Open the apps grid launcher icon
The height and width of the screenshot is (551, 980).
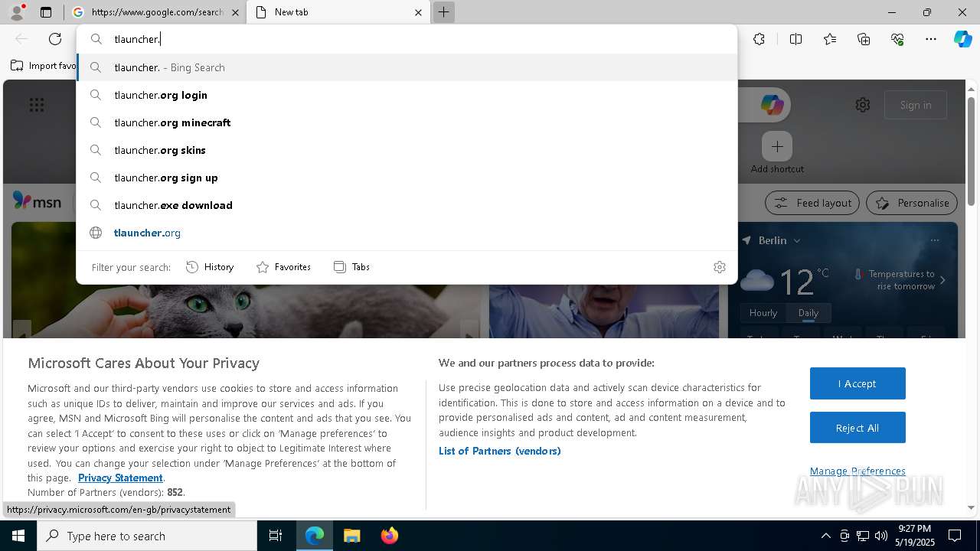(x=36, y=105)
